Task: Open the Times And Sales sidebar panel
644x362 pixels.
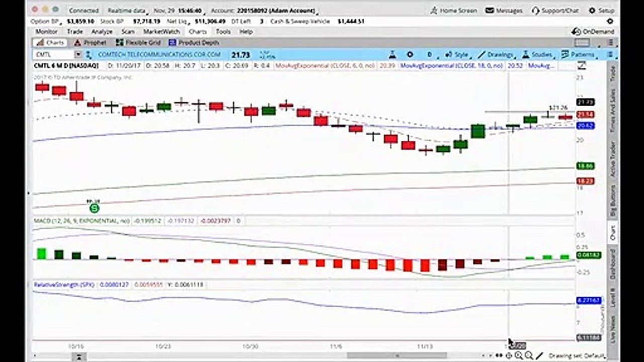Action: [613, 111]
